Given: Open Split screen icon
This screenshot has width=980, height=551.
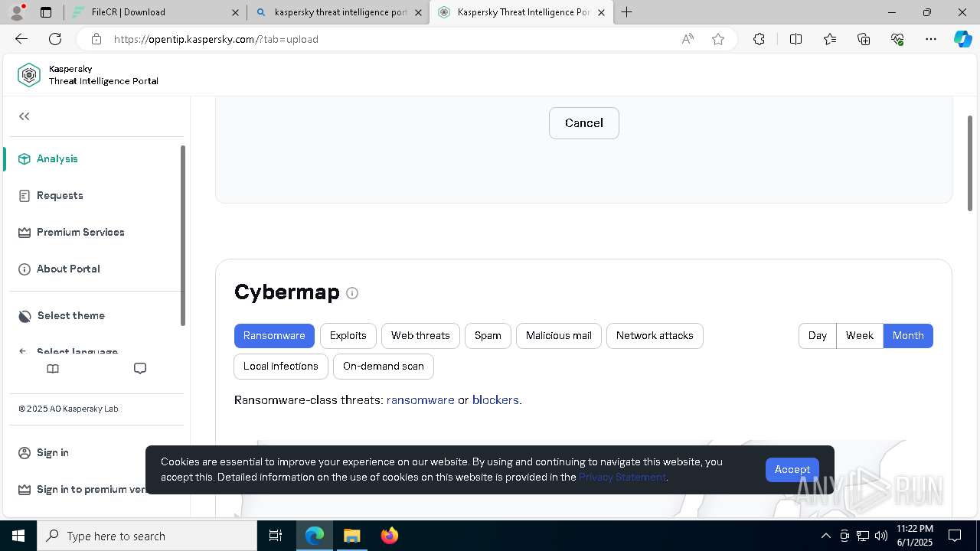Looking at the screenshot, I should pos(795,39).
